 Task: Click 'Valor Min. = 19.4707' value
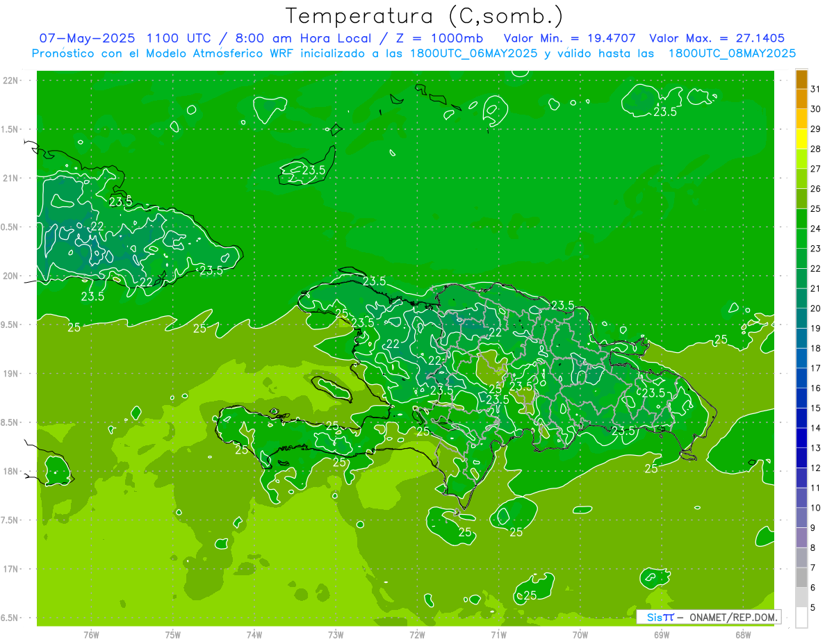coord(570,38)
